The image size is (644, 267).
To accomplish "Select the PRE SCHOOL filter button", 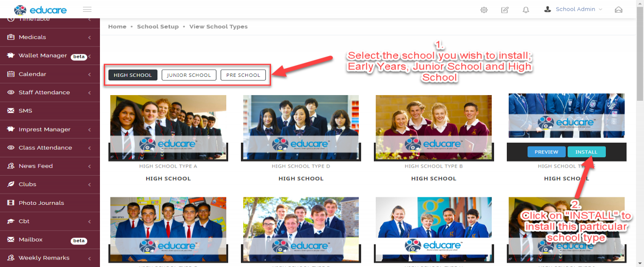I will pyautogui.click(x=243, y=75).
